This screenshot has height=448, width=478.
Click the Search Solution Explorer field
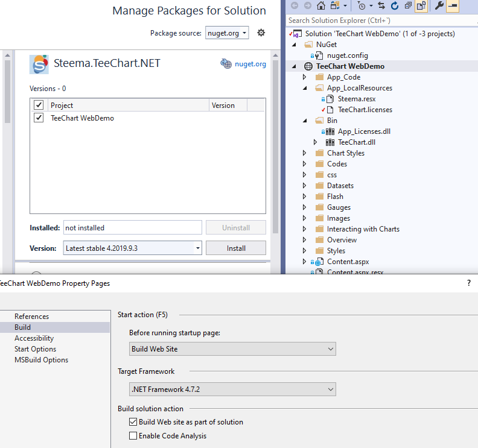coord(381,21)
